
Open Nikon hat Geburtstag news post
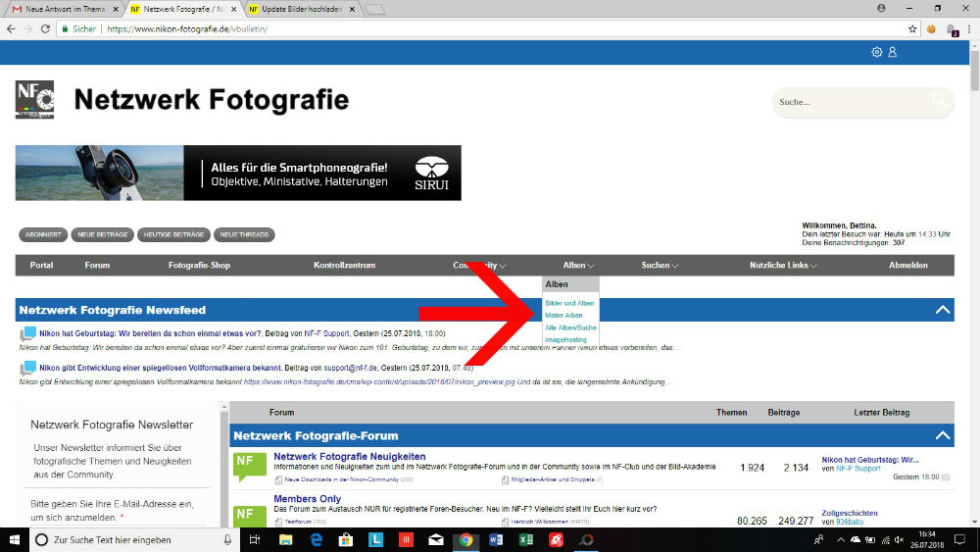tap(151, 333)
